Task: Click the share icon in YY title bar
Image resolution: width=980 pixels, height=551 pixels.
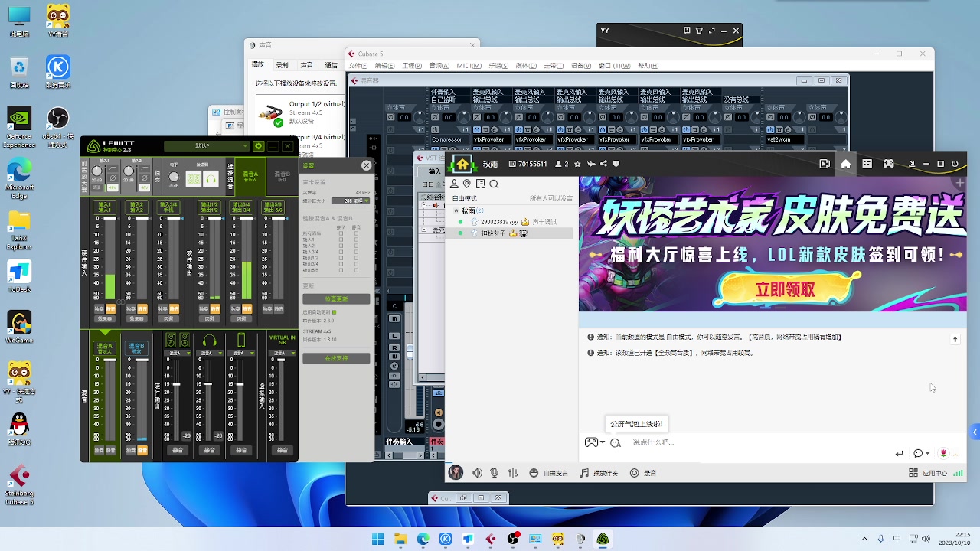Action: pyautogui.click(x=603, y=164)
